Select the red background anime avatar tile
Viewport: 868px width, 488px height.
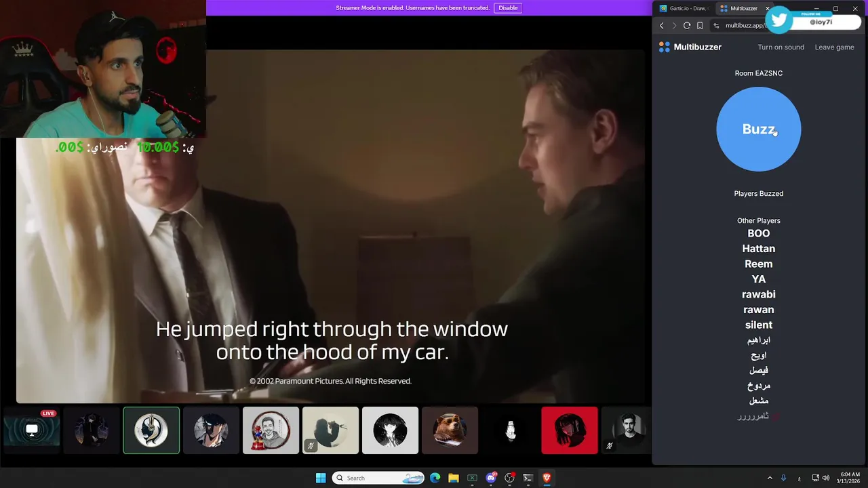pos(570,430)
